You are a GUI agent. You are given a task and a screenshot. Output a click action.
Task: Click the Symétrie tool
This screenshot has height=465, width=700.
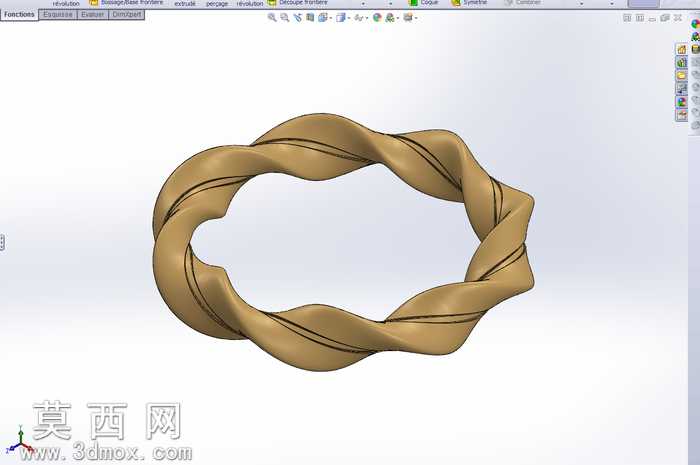(469, 3)
